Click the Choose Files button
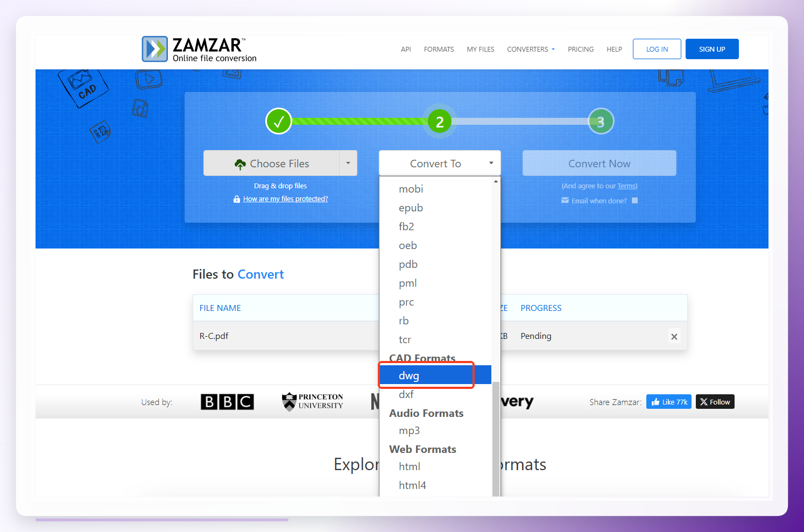 (x=272, y=163)
